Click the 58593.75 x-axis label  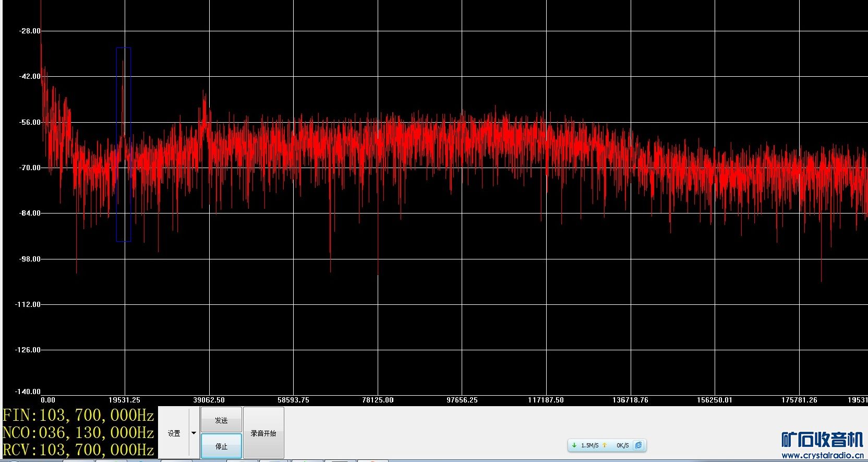293,400
